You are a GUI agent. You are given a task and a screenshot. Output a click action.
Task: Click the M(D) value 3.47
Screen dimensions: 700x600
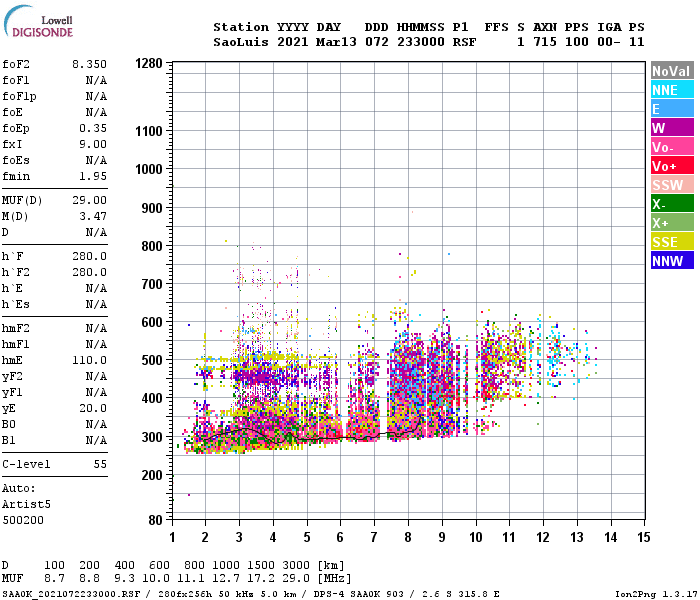[93, 216]
